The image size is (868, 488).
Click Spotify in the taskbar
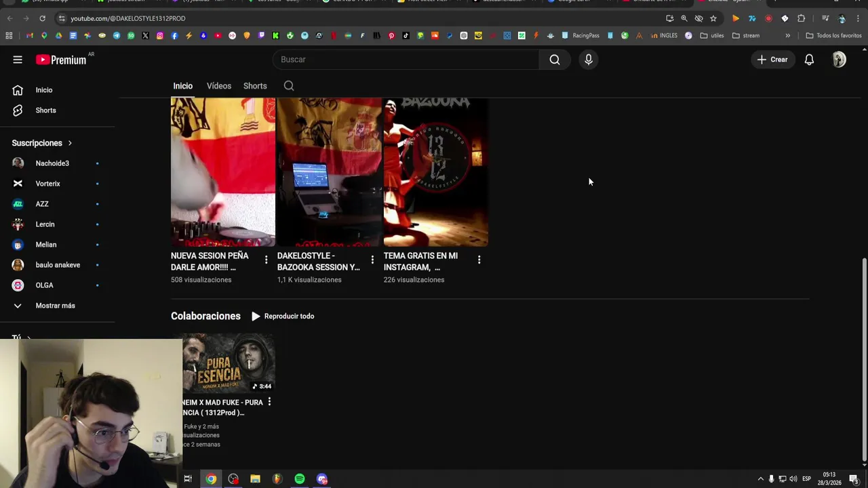(300, 479)
